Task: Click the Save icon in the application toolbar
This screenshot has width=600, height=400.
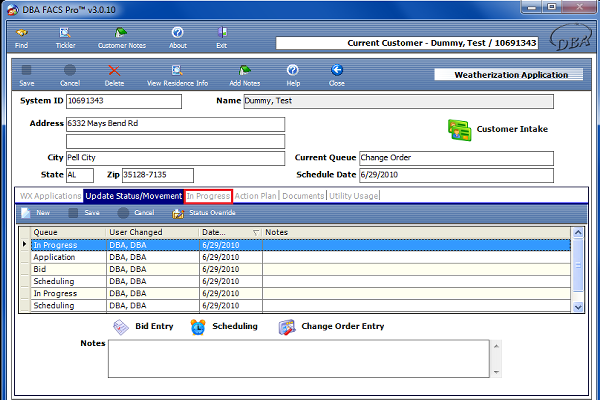Action: (x=26, y=70)
